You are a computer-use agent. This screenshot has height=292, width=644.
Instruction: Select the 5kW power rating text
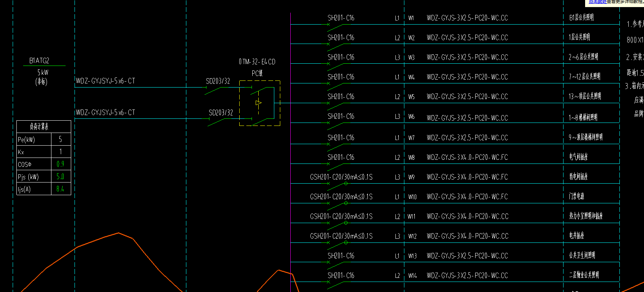pyautogui.click(x=43, y=72)
